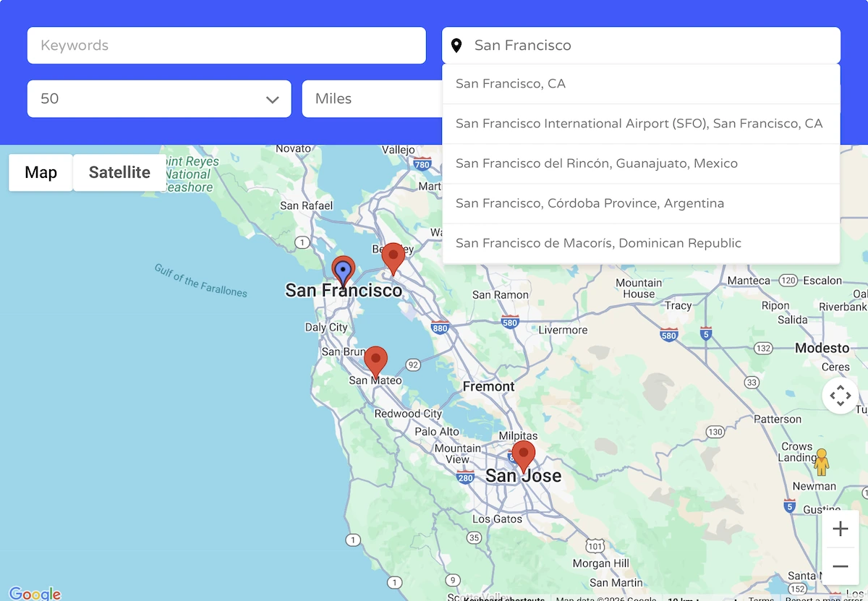Viewport: 868px width, 601px height.
Task: Open the distance dropdown showing 50
Action: coord(159,98)
